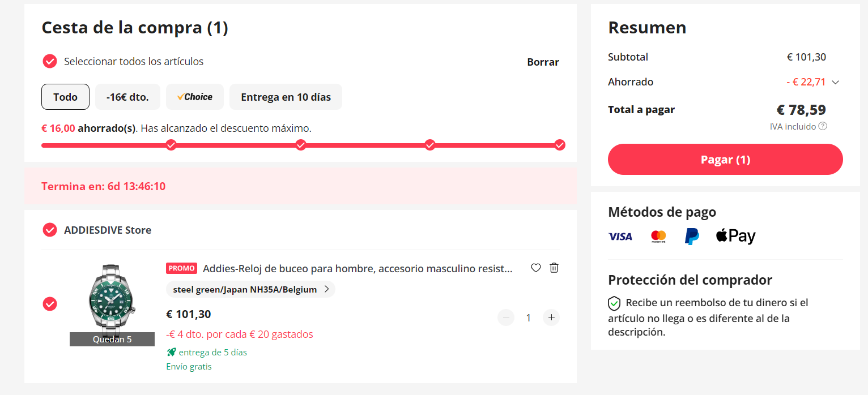Image resolution: width=868 pixels, height=395 pixels.
Task: Open variant selector steel green/Japan NH35A/Belgium
Action: (250, 289)
